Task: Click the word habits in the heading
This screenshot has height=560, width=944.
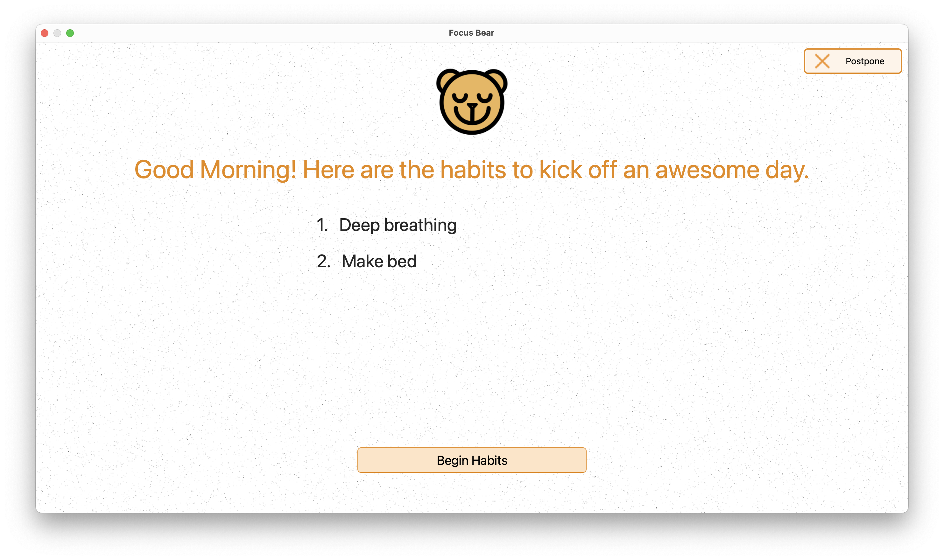Action: tap(473, 170)
